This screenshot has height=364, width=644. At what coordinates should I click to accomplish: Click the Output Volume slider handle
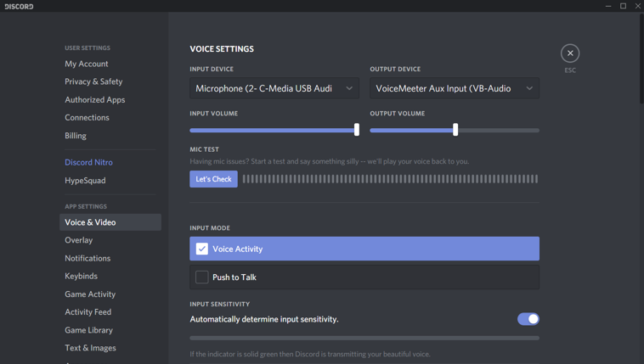tap(455, 130)
